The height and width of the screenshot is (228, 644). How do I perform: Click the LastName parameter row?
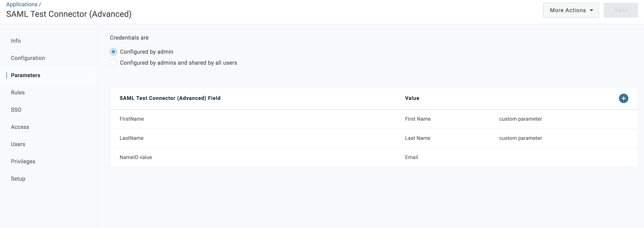click(132, 138)
